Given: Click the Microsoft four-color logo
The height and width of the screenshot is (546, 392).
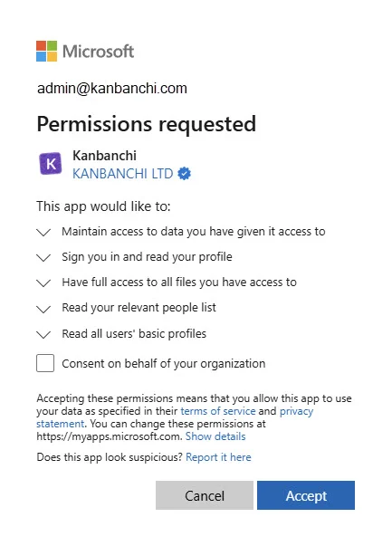Looking at the screenshot, I should tap(47, 52).
